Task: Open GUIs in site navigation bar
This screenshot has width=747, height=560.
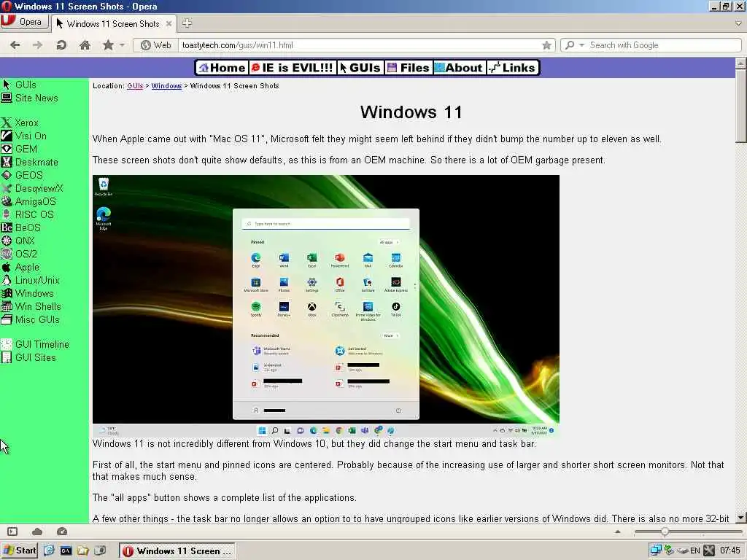Action: (x=360, y=68)
